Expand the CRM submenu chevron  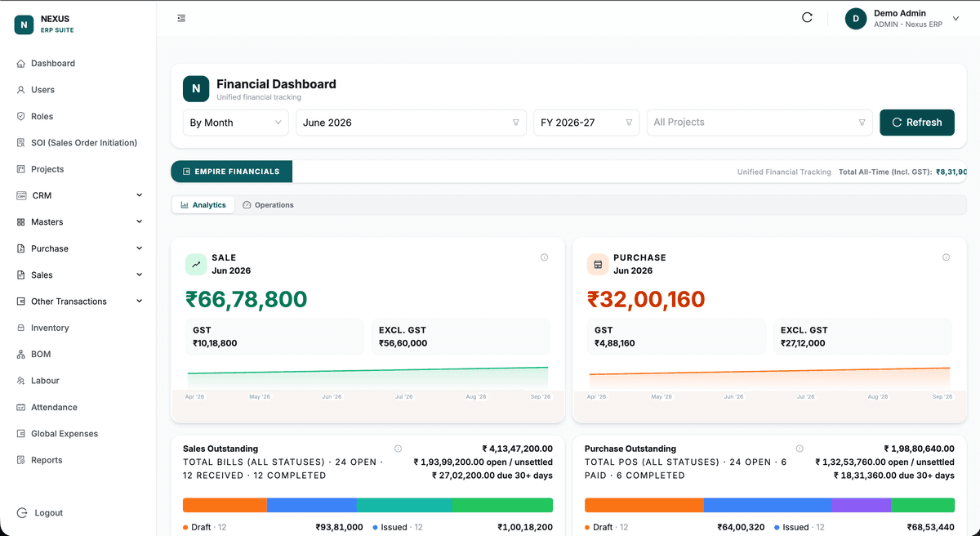coord(139,195)
